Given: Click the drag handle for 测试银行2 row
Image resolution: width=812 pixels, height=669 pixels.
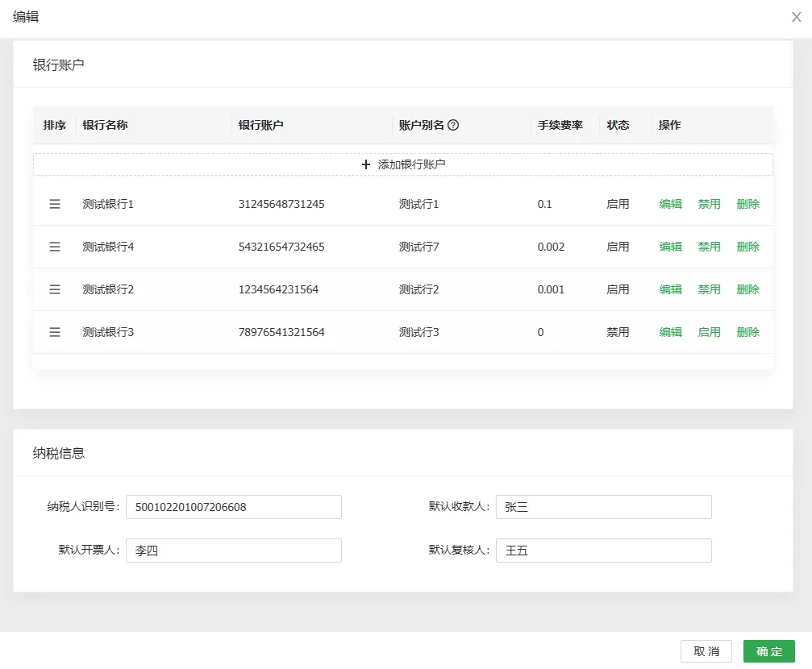Looking at the screenshot, I should coord(55,289).
